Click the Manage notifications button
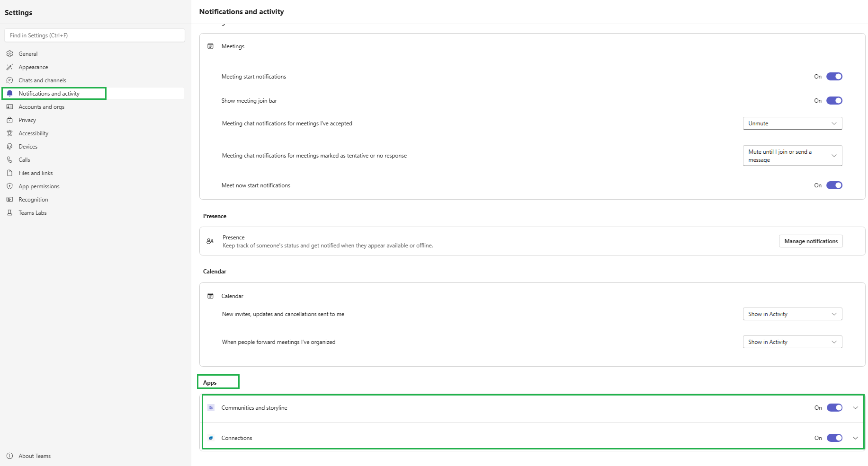 [811, 241]
